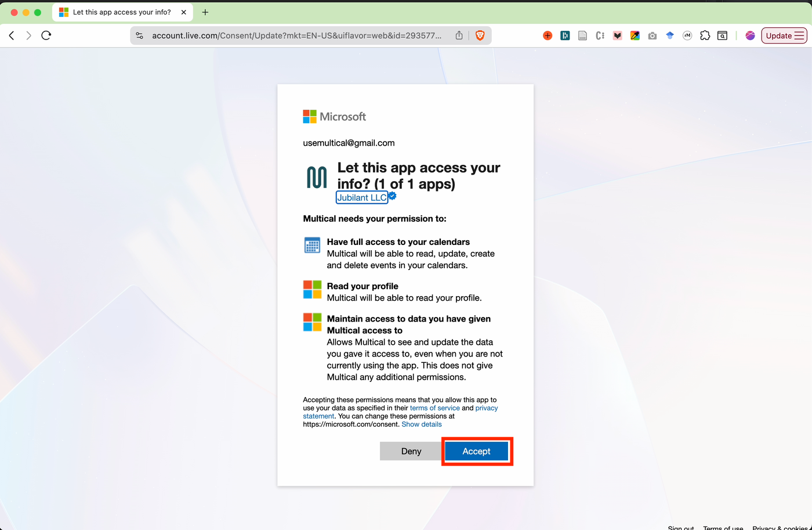Open the terms of service link
The height and width of the screenshot is (530, 812).
click(x=435, y=408)
